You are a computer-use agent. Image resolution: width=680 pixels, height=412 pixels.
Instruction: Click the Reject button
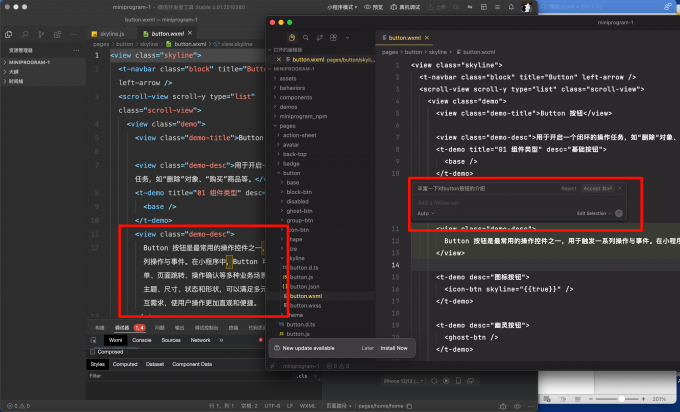pyautogui.click(x=569, y=188)
